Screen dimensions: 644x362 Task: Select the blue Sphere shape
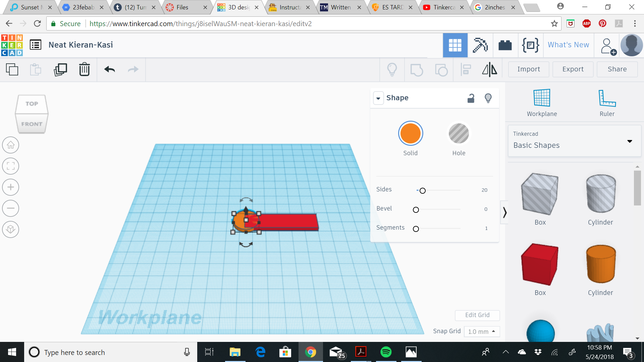coord(540,331)
